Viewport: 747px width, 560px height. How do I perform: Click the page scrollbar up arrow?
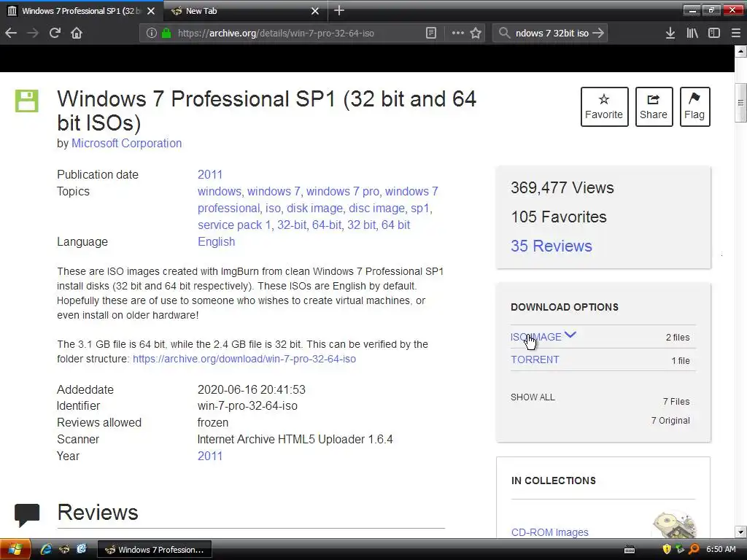tap(740, 50)
